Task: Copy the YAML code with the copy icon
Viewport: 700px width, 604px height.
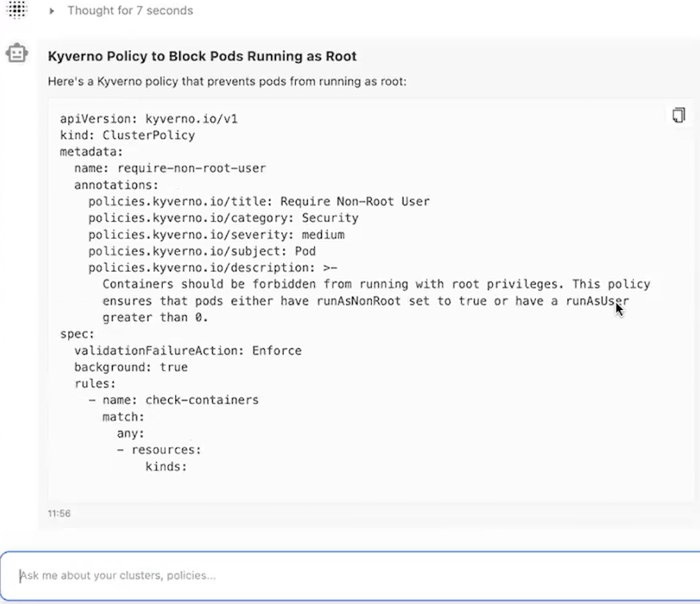Action: tap(678, 116)
